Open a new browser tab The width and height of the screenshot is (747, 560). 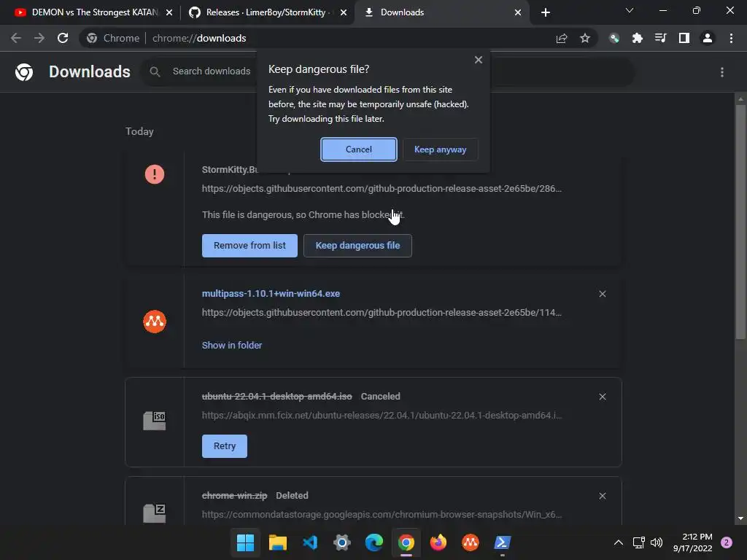(x=546, y=12)
